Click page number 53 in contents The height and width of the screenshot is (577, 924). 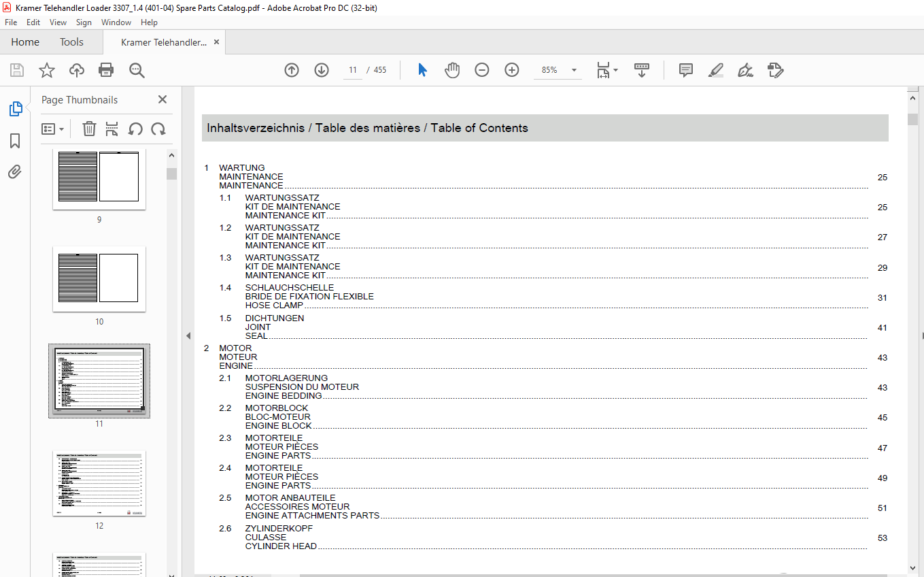click(x=883, y=538)
